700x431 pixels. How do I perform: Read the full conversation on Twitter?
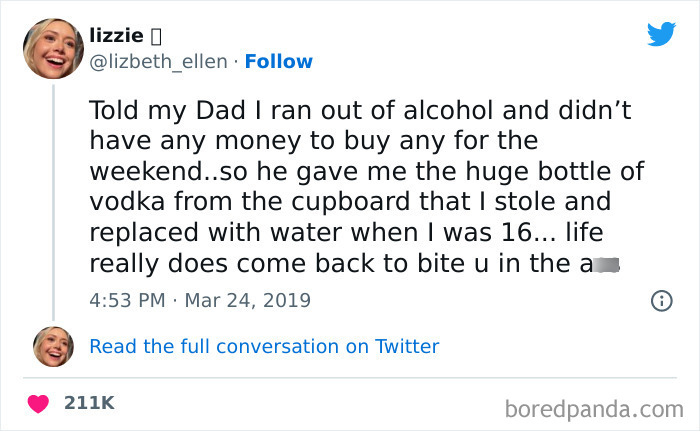[x=264, y=346]
